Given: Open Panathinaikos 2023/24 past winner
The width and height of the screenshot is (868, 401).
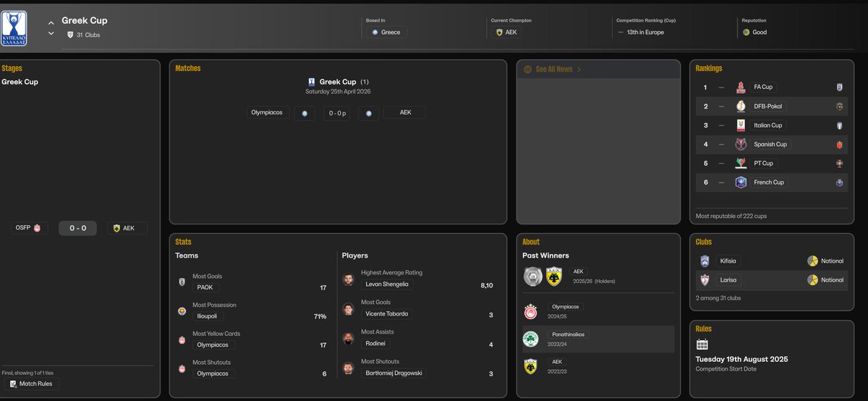Looking at the screenshot, I should [568, 334].
